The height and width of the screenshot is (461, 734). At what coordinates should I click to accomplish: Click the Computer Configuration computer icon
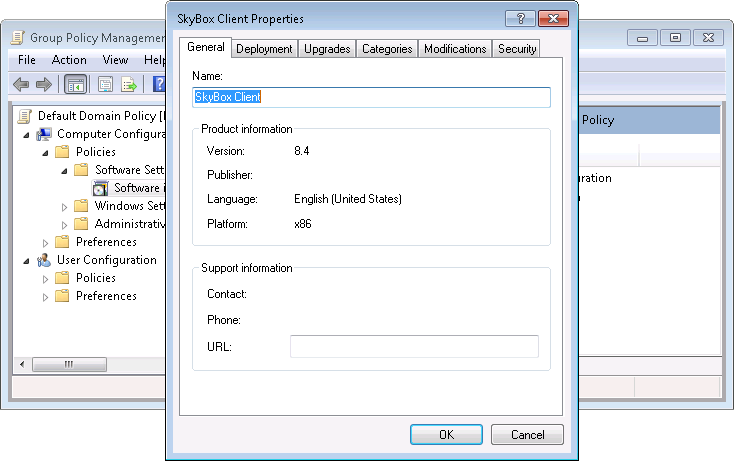[44, 134]
